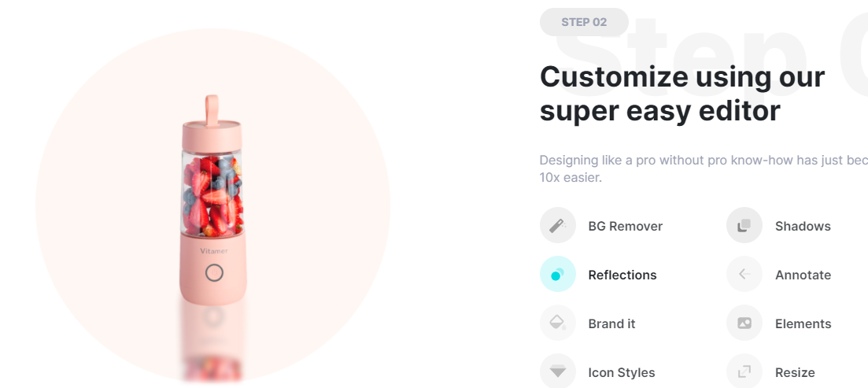Show the Elements feature label
This screenshot has height=388, width=868.
click(x=803, y=323)
